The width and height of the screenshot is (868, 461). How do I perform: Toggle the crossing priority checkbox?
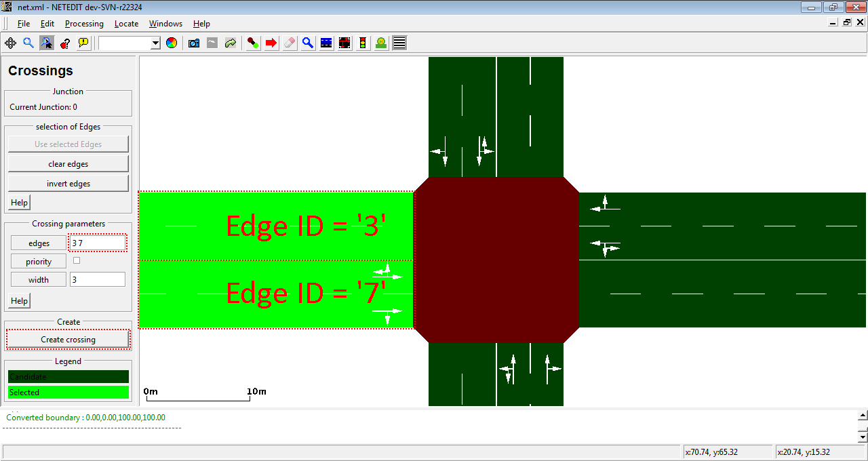point(77,260)
